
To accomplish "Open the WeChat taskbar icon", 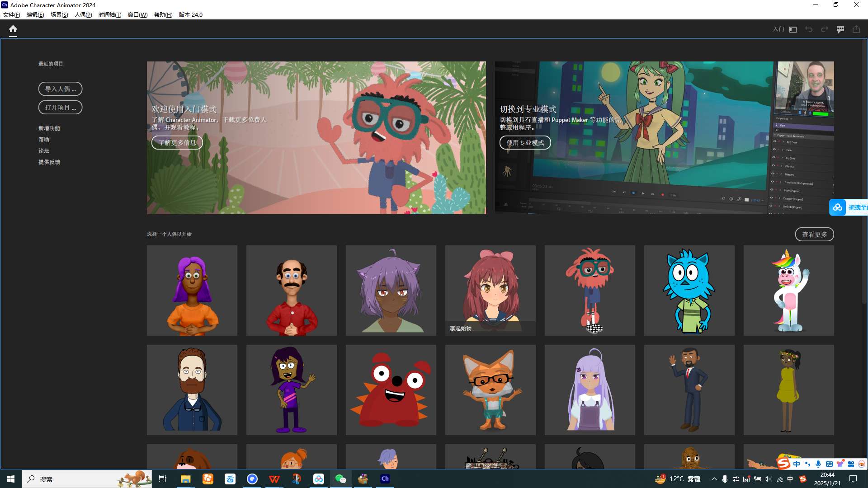I will 340,479.
